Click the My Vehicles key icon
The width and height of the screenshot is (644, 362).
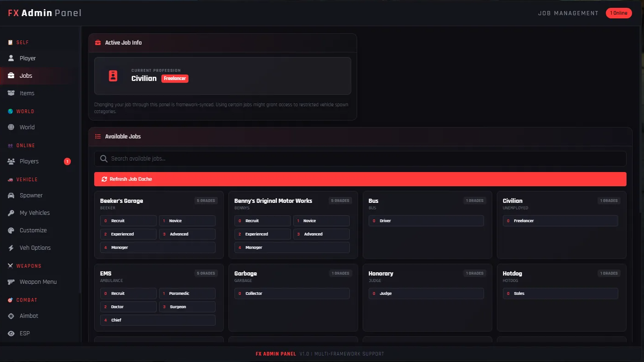pyautogui.click(x=11, y=213)
